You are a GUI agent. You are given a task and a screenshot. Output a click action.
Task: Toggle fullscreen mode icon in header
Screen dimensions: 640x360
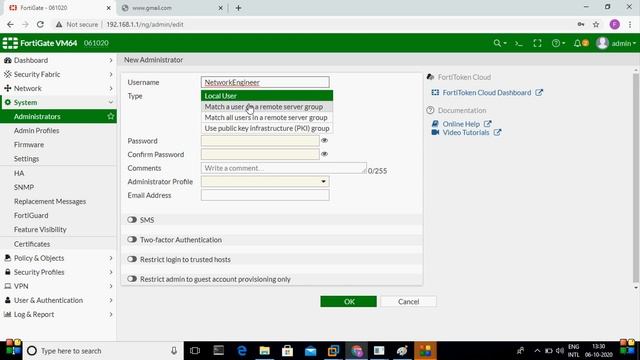[x=537, y=43]
